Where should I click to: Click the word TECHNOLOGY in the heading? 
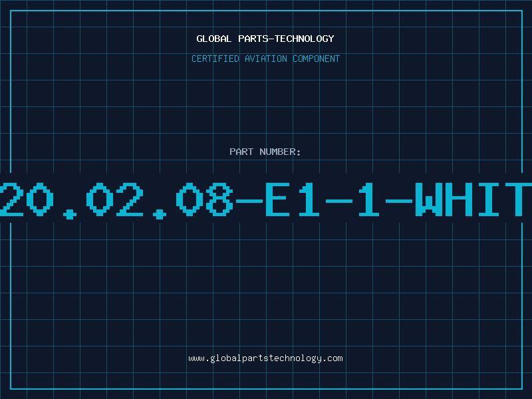click(x=305, y=39)
